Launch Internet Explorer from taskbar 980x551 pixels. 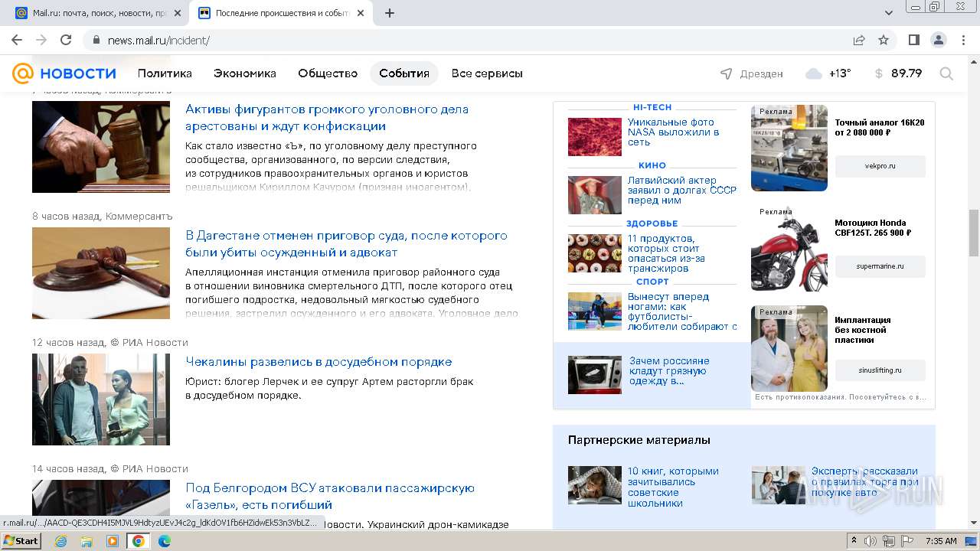(61, 541)
